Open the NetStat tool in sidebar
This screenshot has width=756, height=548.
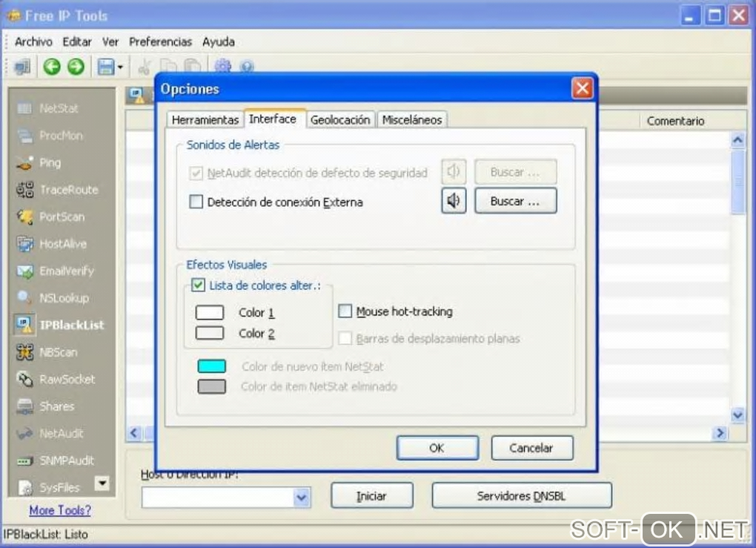[48, 108]
